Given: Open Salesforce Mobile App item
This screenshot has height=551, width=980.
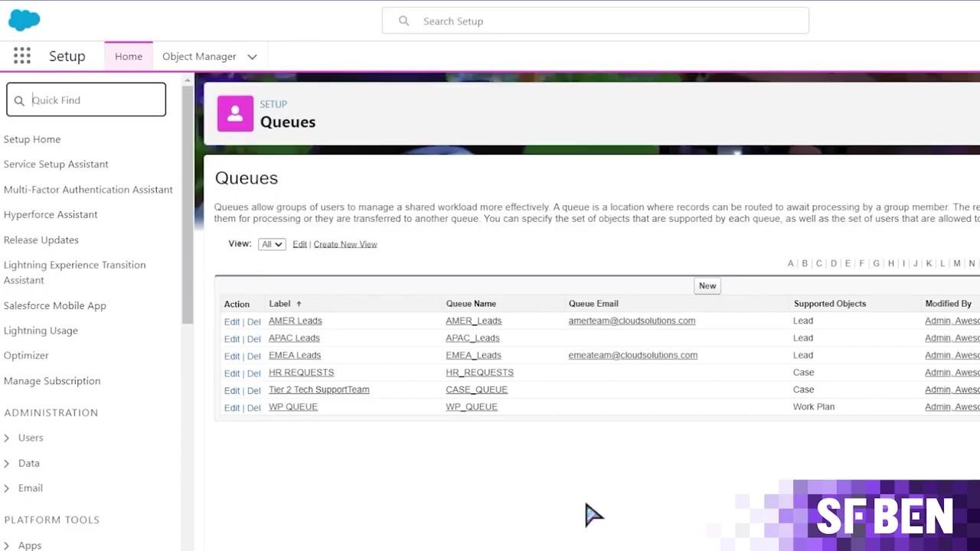Looking at the screenshot, I should coord(55,305).
